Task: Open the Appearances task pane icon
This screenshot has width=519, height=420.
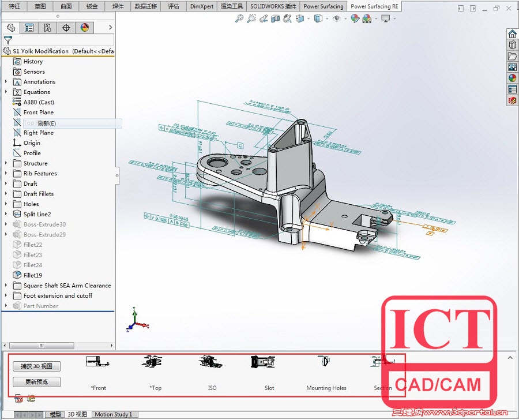Action: tap(513, 78)
